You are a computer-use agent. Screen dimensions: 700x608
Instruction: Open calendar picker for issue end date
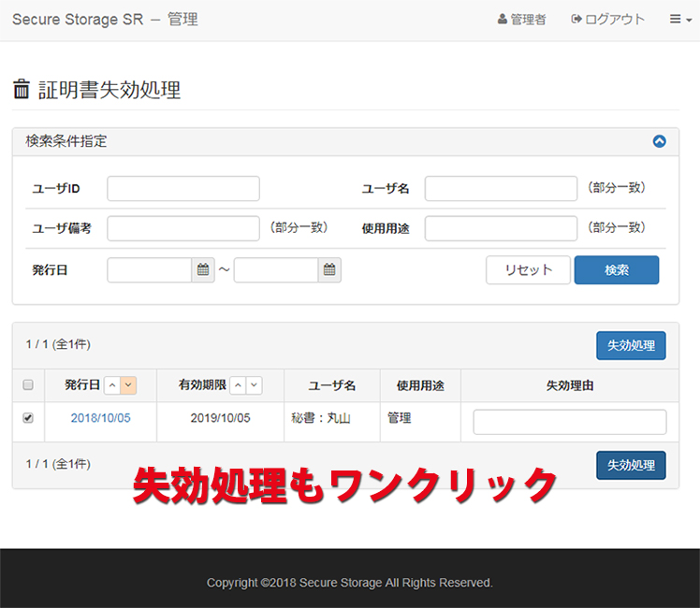329,270
